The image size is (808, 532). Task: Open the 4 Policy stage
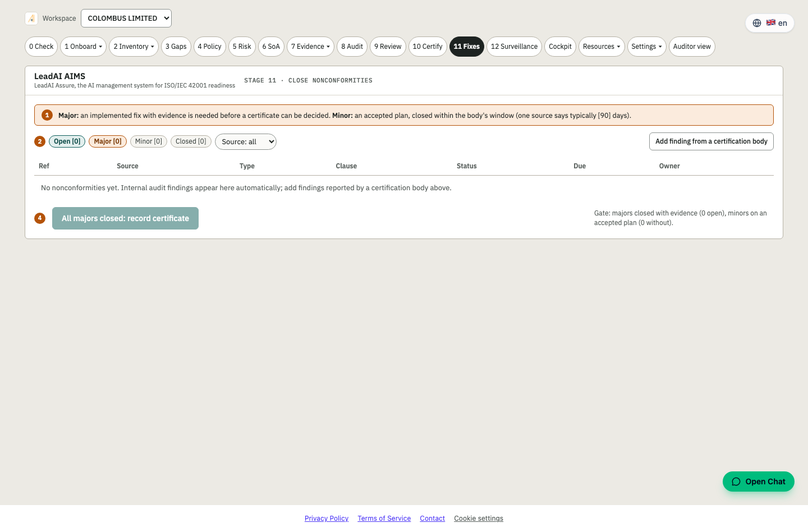[210, 47]
